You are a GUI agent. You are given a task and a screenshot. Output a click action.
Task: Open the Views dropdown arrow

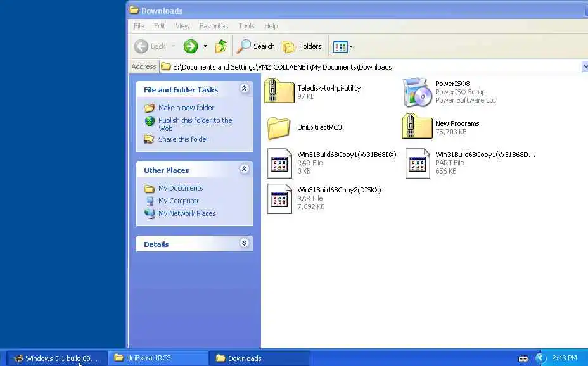(352, 47)
